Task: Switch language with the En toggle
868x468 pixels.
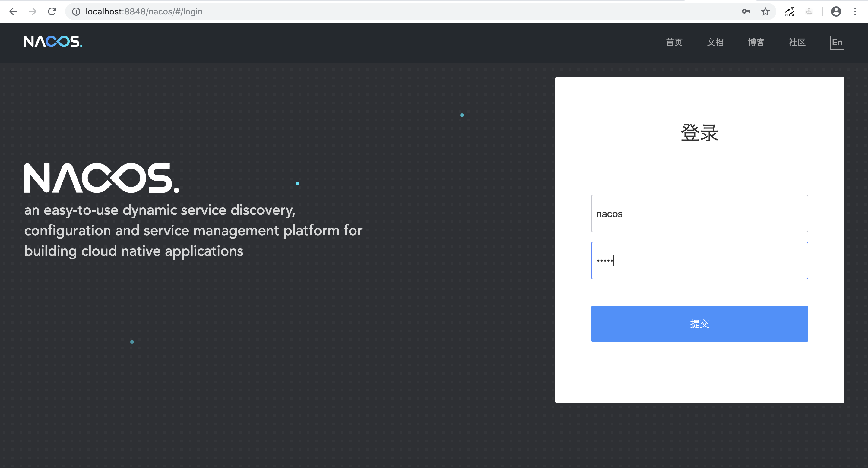Action: click(837, 43)
